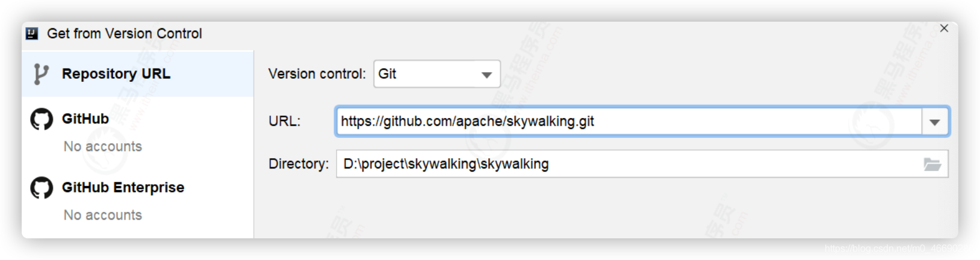
Task: Click the 'Get from Version Control' title
Action: click(125, 34)
